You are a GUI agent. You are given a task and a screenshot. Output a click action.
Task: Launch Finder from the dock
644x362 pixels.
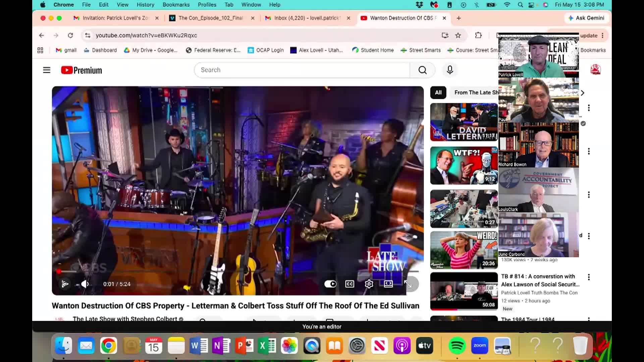[64, 346]
